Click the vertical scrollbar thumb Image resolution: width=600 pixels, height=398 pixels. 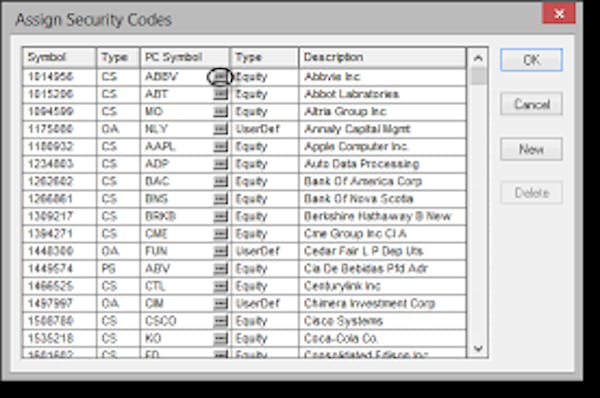pos(478,76)
